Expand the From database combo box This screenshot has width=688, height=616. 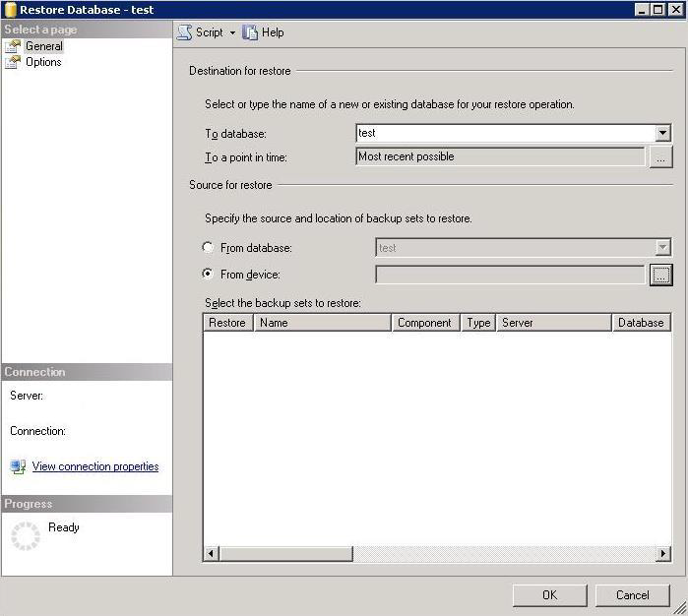pos(662,248)
